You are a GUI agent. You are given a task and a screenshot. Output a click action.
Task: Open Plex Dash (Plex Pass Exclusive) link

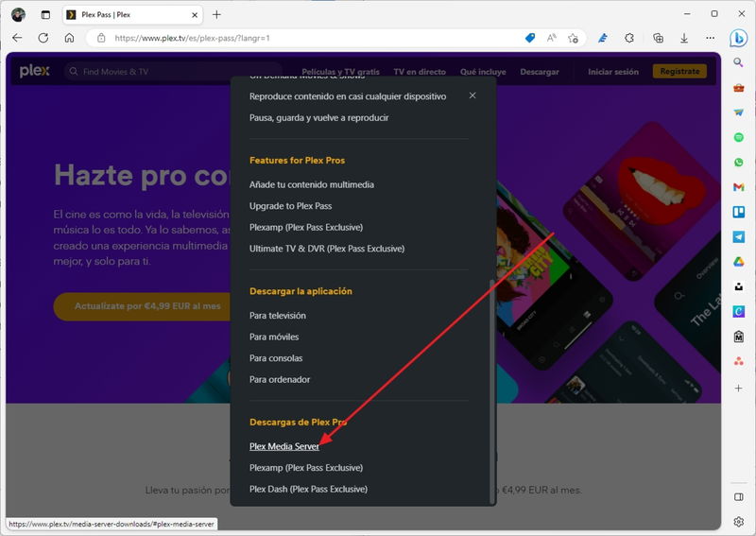coord(308,489)
